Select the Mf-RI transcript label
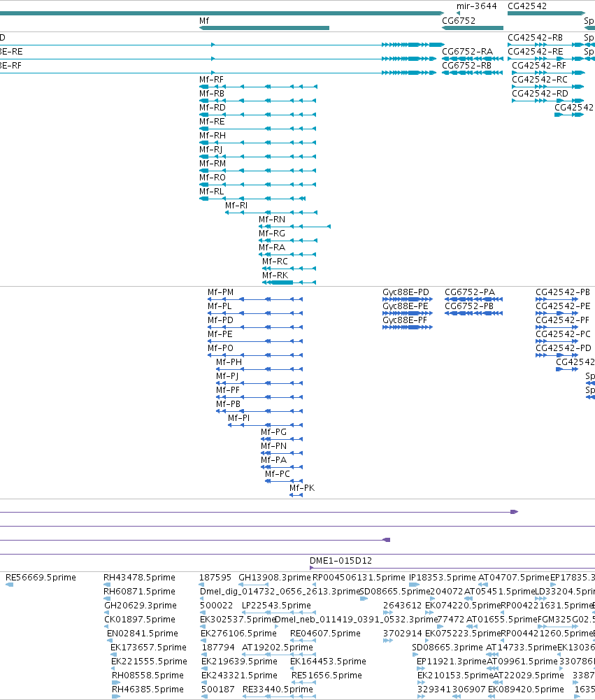This screenshot has height=700, width=595. [236, 206]
